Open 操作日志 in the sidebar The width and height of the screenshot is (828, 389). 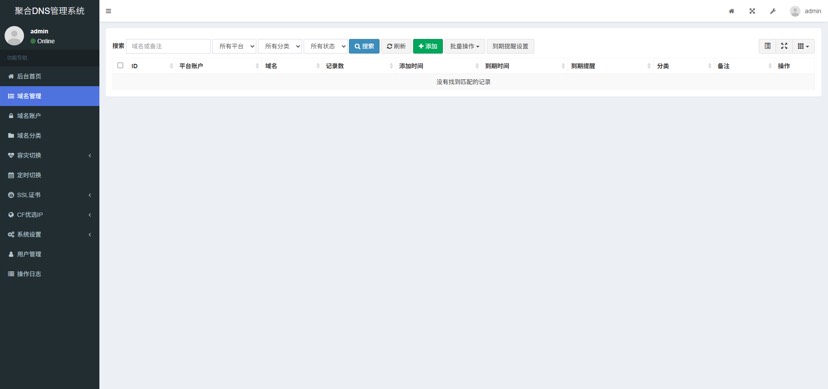point(50,274)
